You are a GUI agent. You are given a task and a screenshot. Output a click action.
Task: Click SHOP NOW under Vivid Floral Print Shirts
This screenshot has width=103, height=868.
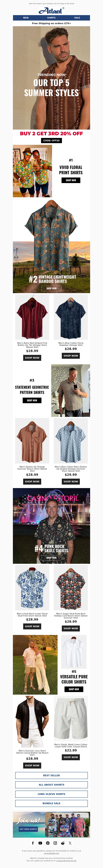[71, 180]
